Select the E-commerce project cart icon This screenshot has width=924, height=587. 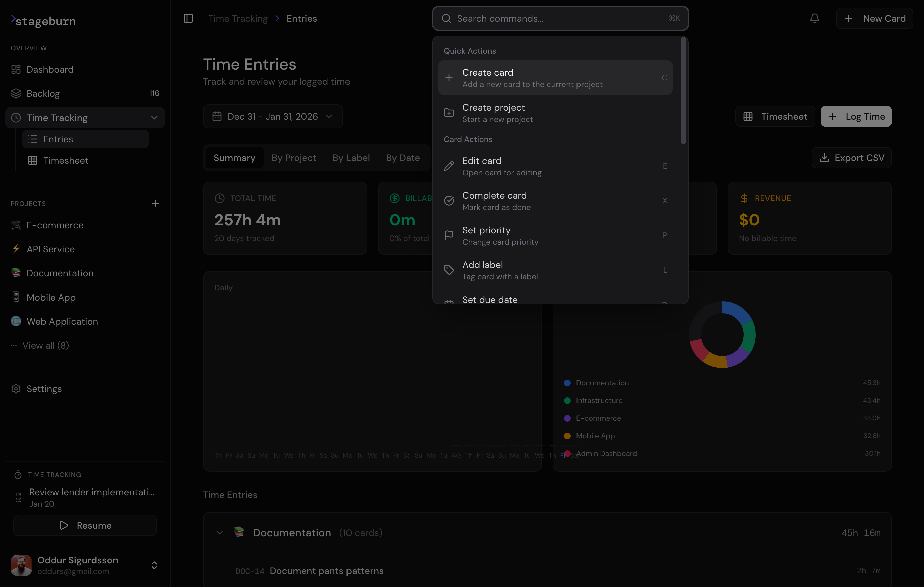click(x=16, y=225)
